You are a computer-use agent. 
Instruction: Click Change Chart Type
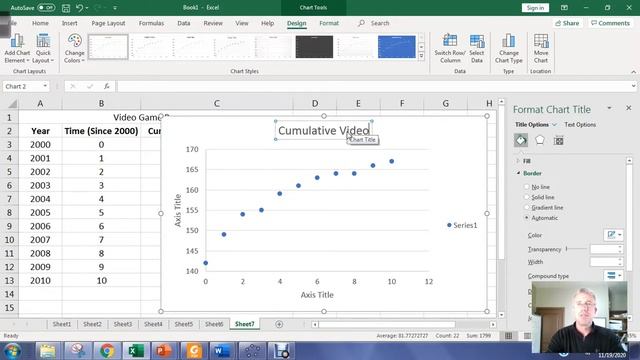(509, 49)
